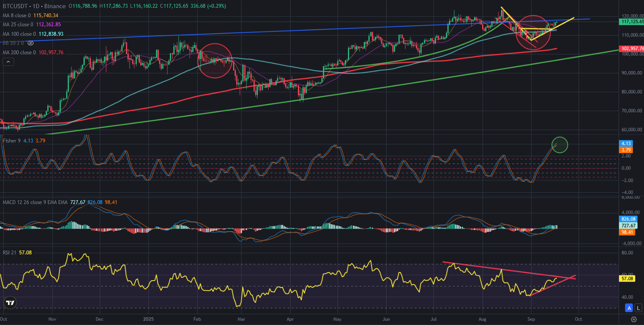The image size is (644, 325).
Task: Click the orange 3.79 Fisher axis label
Action: [x=626, y=150]
